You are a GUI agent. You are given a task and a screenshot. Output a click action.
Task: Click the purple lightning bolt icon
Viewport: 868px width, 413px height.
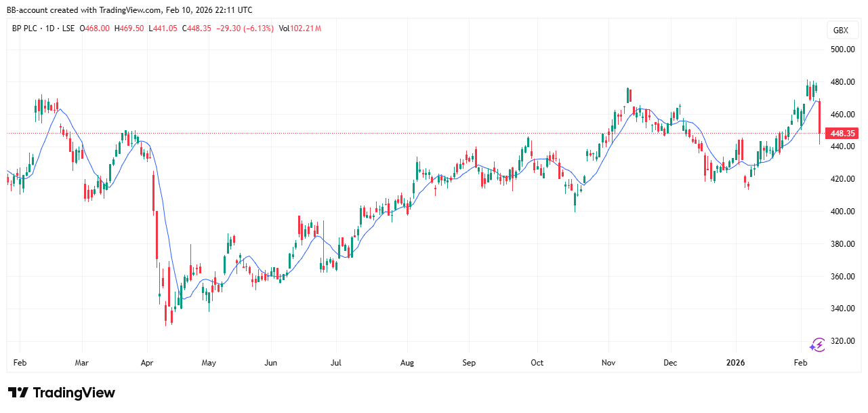point(817,345)
